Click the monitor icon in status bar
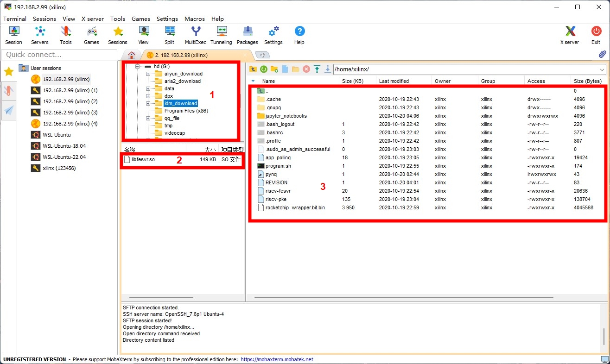Viewport: 610px width, 364px height. coord(604,359)
